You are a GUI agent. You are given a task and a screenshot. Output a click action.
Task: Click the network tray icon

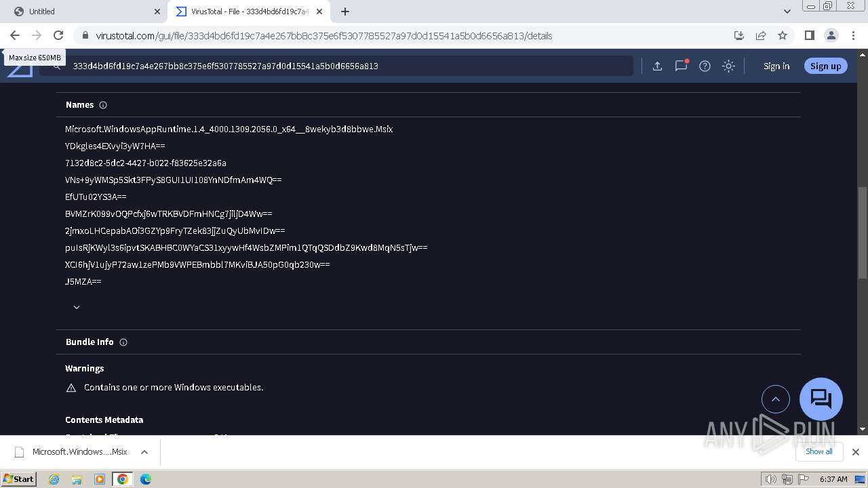point(787,479)
